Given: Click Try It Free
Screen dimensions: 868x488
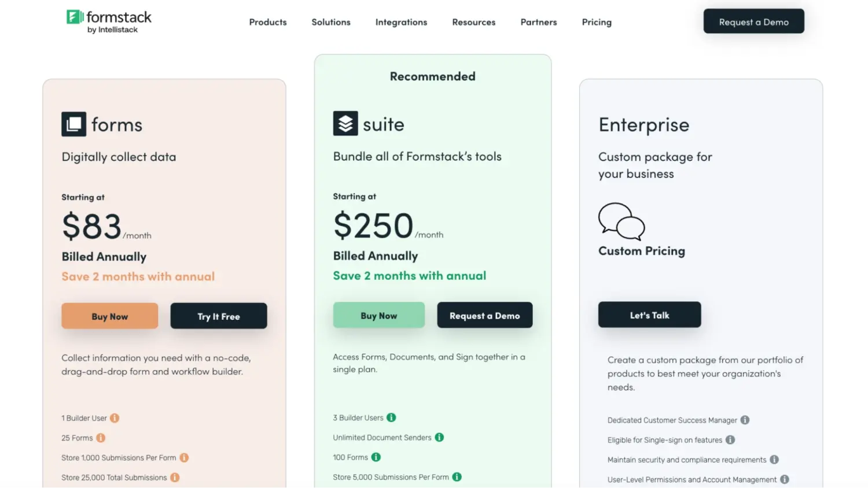Looking at the screenshot, I should [218, 316].
